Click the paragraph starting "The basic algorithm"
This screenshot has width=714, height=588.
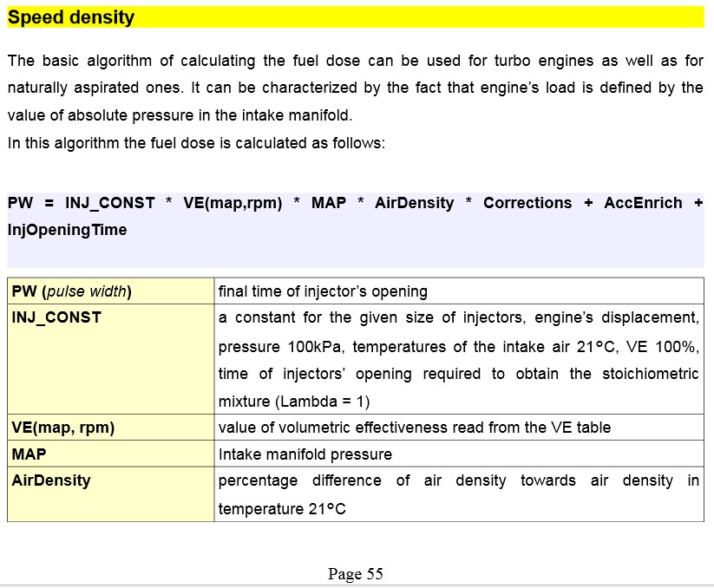355,88
